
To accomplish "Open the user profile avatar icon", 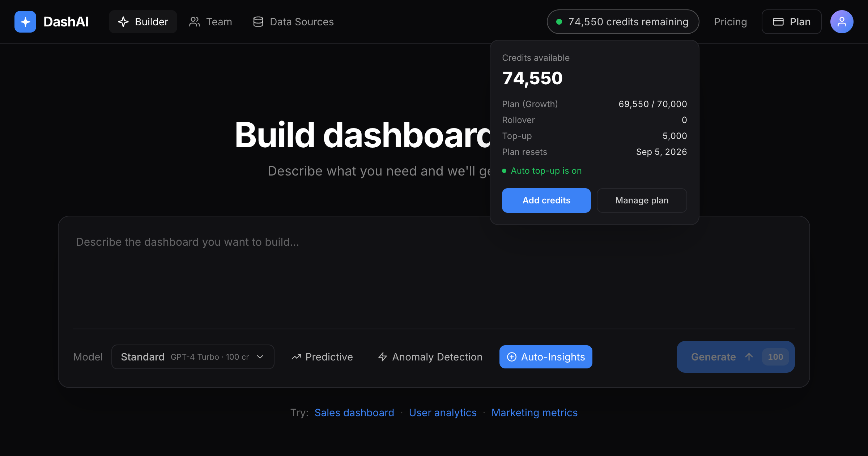I will tap(842, 22).
